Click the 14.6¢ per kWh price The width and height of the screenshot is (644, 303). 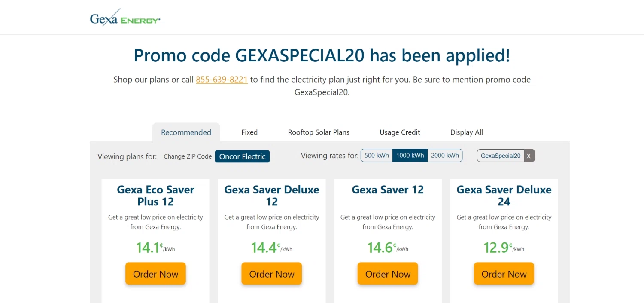pyautogui.click(x=388, y=248)
